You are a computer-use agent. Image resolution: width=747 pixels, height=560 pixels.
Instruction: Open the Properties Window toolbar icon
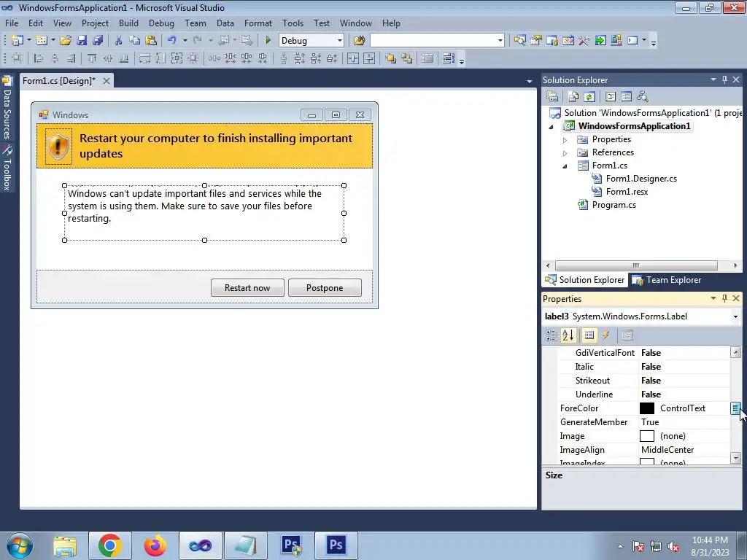(x=536, y=41)
